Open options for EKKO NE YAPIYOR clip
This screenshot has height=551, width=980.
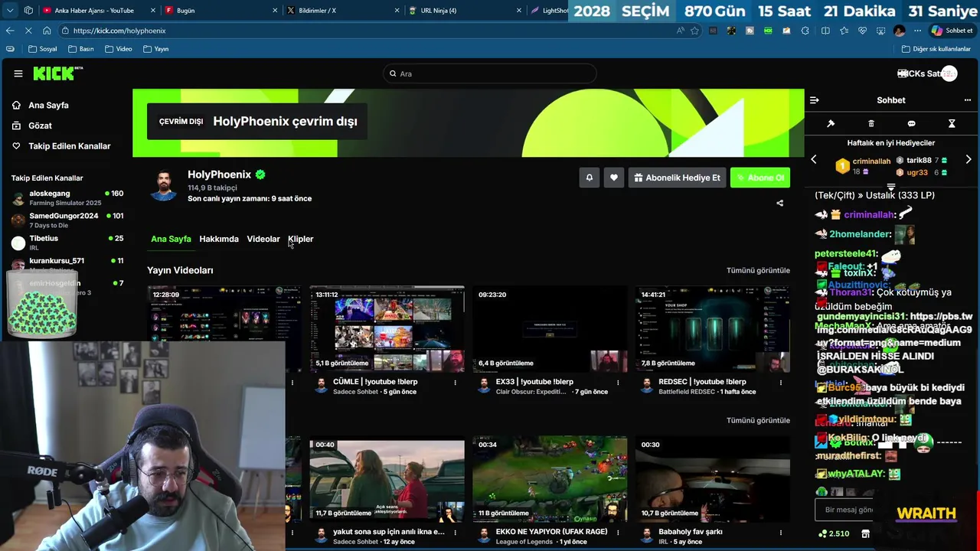(618, 533)
